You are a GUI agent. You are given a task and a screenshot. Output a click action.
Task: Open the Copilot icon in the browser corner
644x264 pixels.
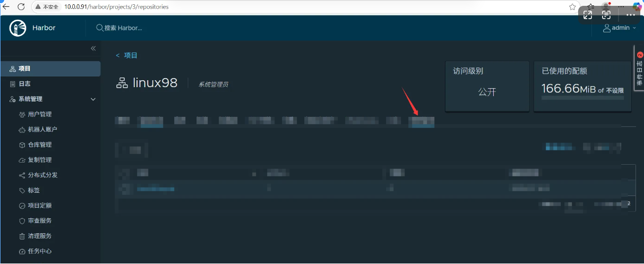tap(638, 6)
